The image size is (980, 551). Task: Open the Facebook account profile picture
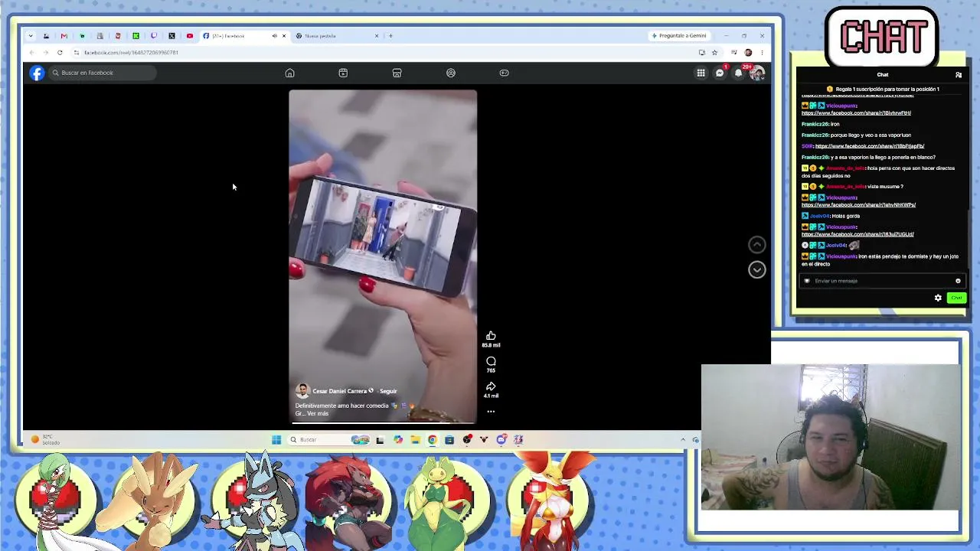756,73
